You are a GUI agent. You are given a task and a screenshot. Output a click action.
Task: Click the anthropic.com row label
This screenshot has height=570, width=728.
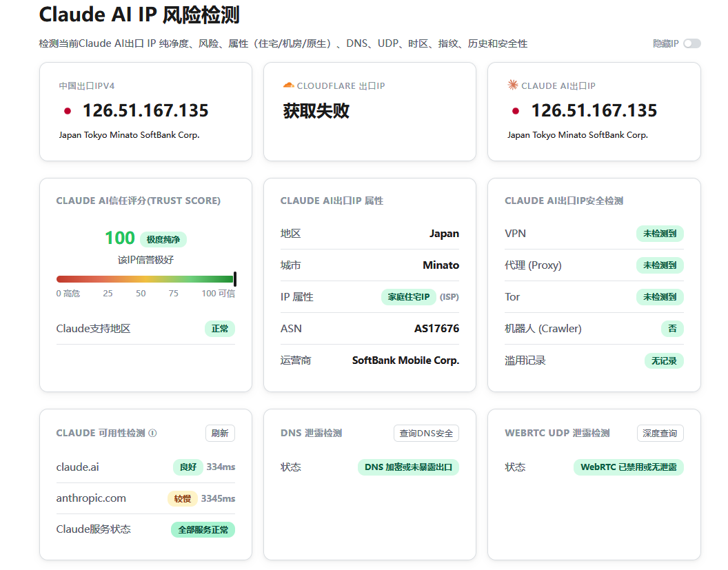(x=91, y=498)
